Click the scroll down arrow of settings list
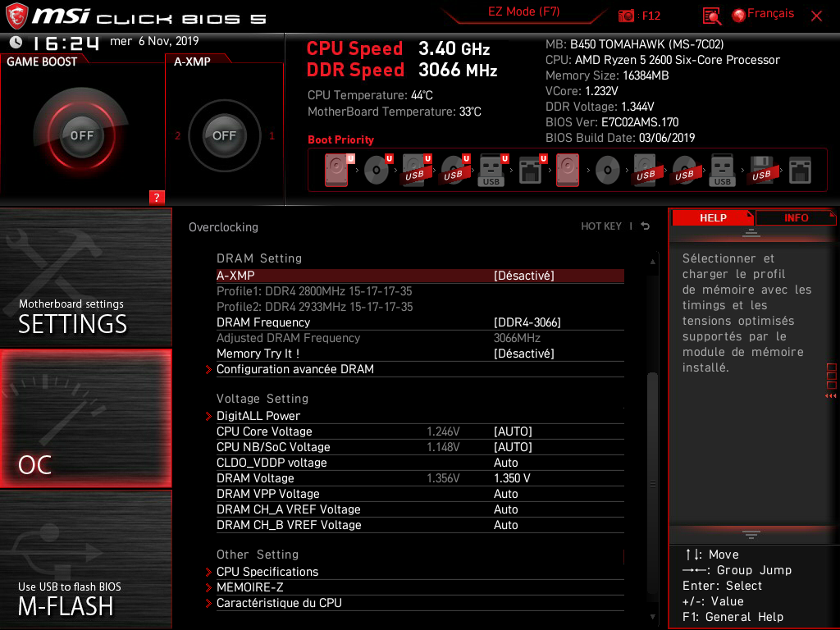Image resolution: width=840 pixels, height=630 pixels. [x=652, y=617]
